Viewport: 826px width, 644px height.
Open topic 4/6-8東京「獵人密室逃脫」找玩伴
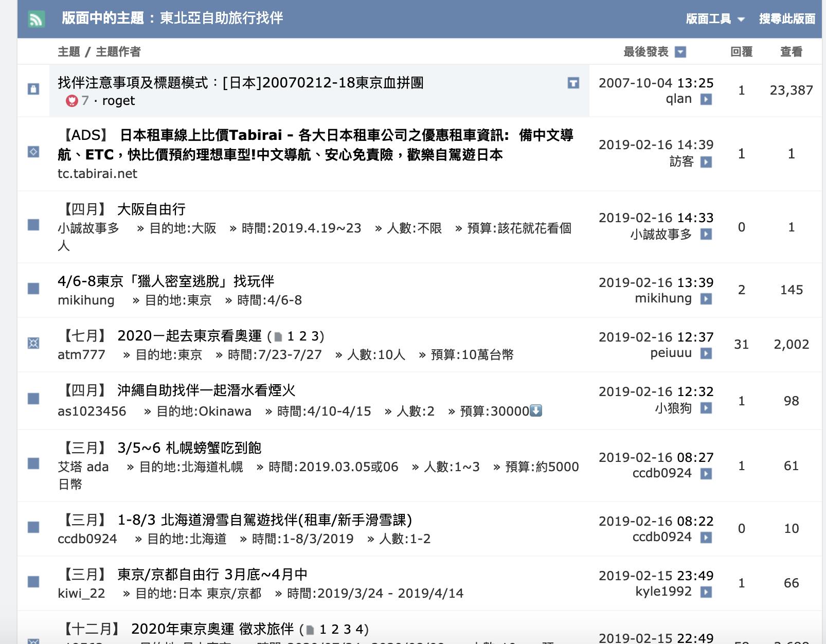click(166, 281)
